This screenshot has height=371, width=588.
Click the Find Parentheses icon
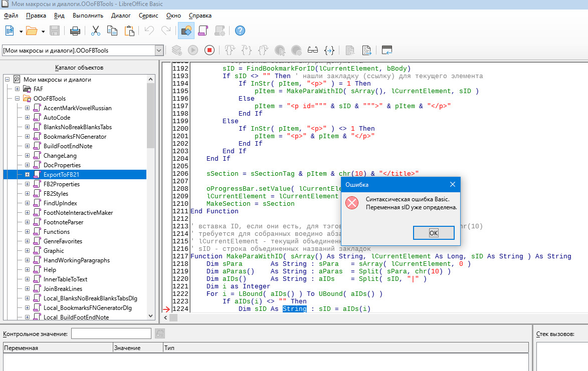click(329, 50)
